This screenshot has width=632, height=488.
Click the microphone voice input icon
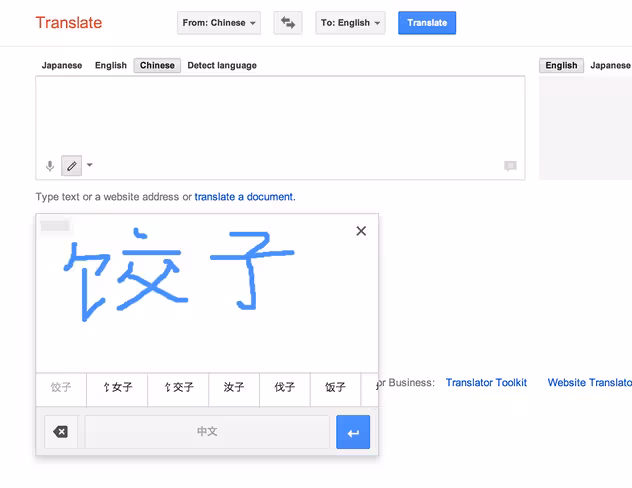click(x=50, y=166)
